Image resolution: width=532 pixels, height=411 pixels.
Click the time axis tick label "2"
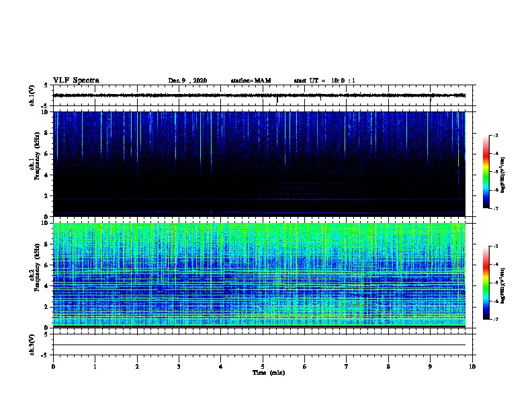point(137,367)
